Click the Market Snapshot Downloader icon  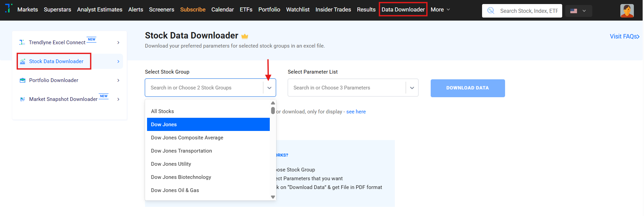[23, 99]
